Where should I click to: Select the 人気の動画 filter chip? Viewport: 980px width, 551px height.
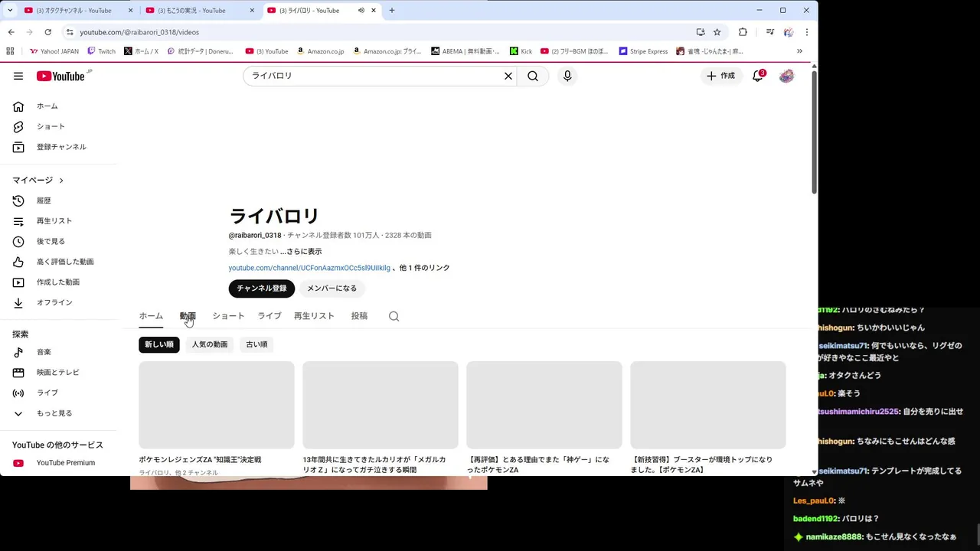coord(210,344)
